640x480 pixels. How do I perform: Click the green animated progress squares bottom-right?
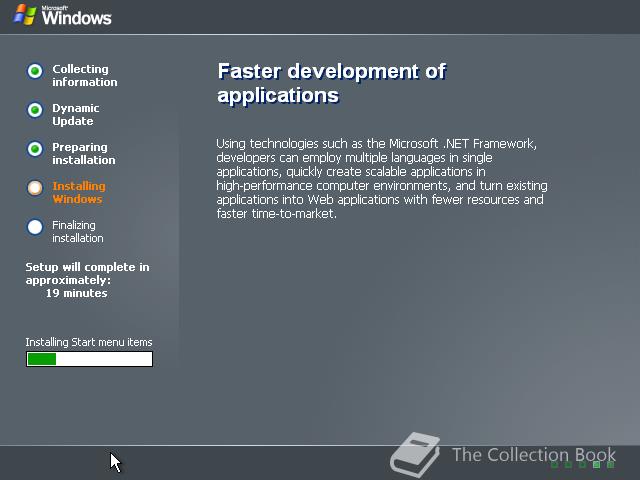pyautogui.click(x=583, y=464)
